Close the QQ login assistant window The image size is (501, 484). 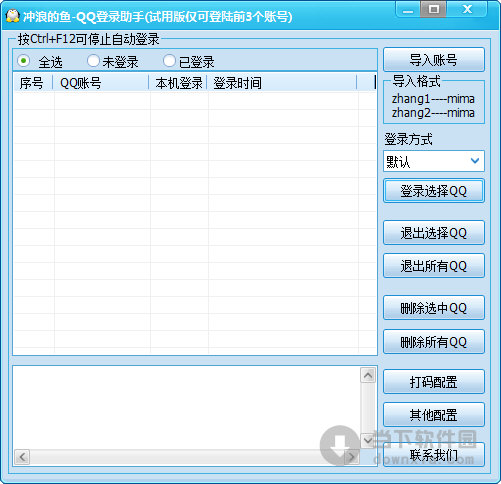tap(467, 9)
